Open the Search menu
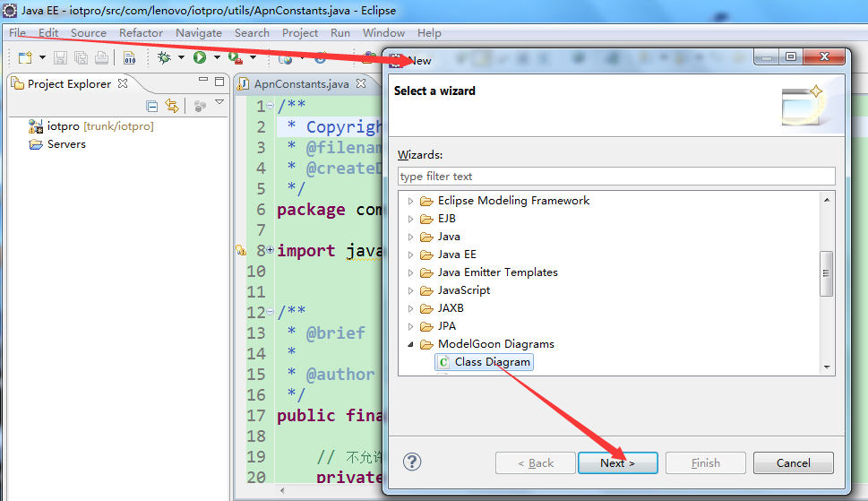The height and width of the screenshot is (501, 868). point(252,32)
